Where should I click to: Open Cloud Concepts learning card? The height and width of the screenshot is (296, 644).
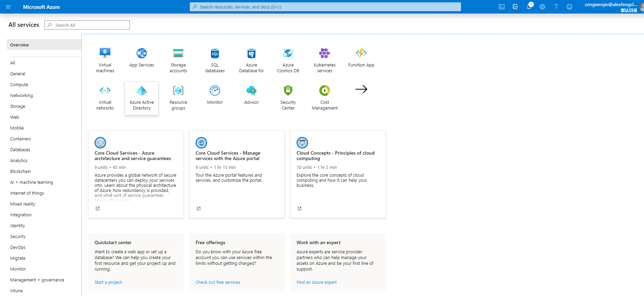pos(338,174)
